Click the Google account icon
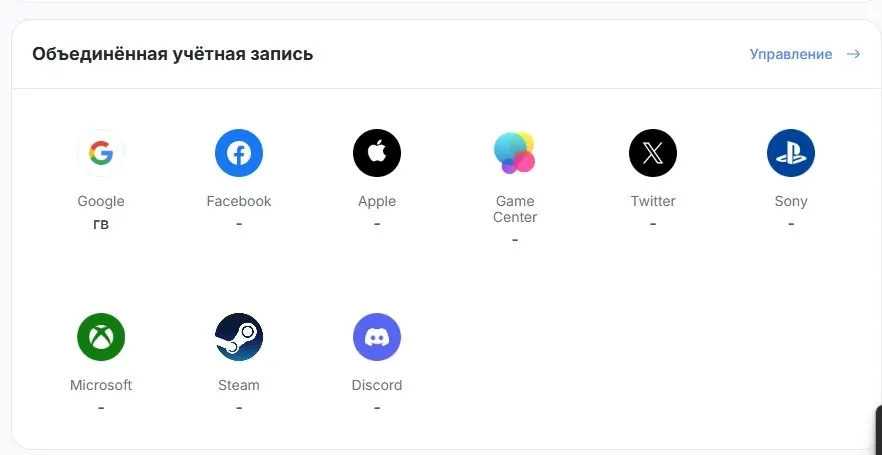 (x=101, y=153)
